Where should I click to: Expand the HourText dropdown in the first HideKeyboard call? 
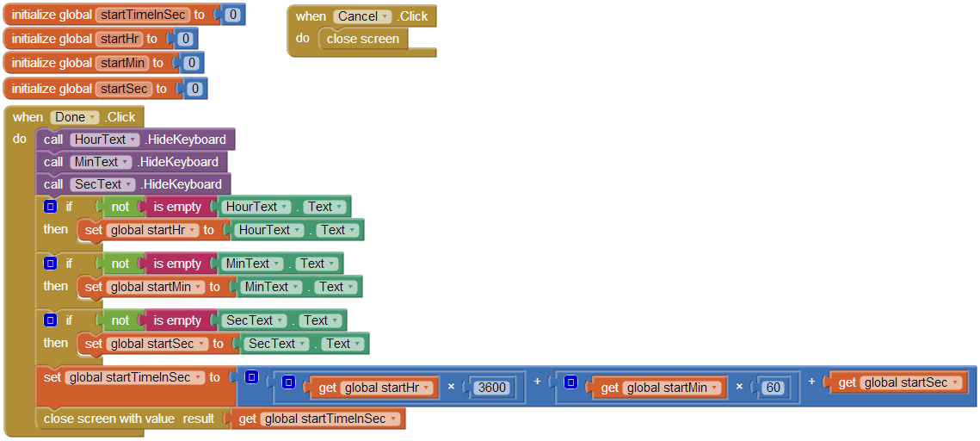[x=104, y=140]
